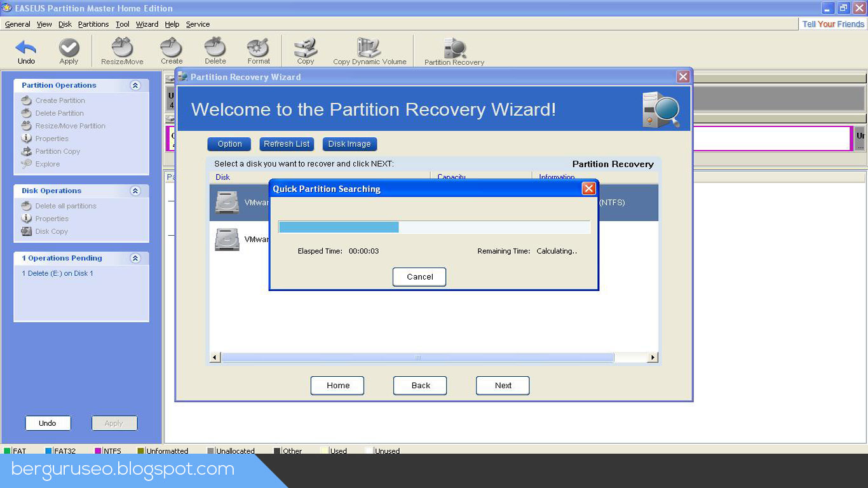Click the Disk column header
Screen dimensions: 868x488
320,177
